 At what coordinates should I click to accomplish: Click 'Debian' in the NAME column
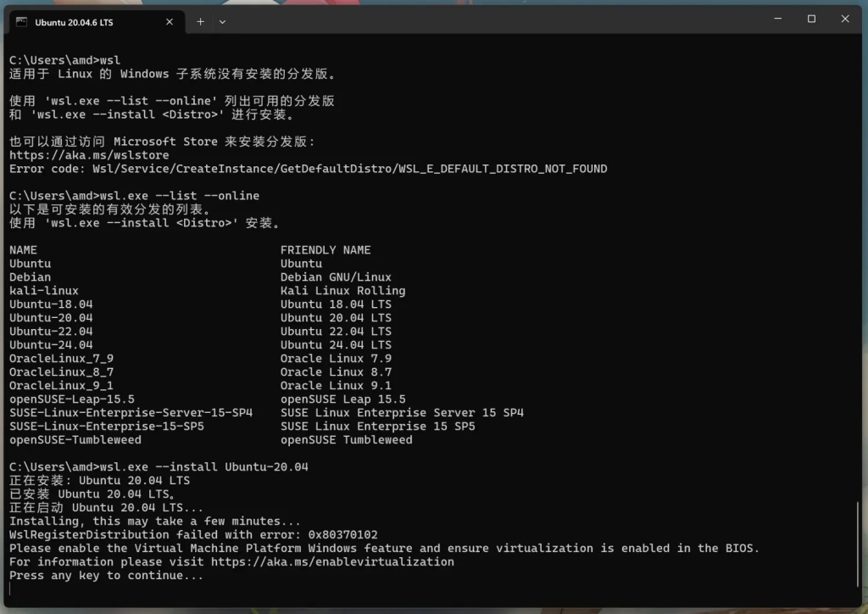[30, 277]
